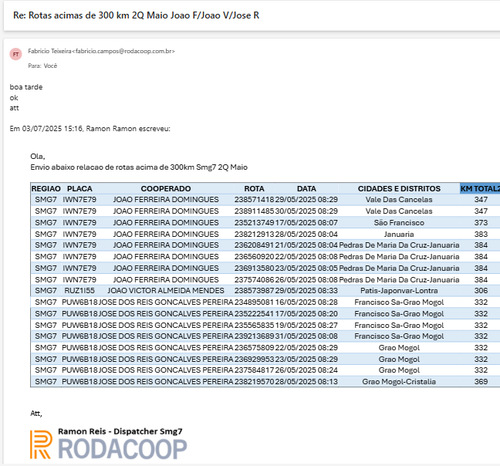Click the CIDADES E DISTRITOS column header

(399, 189)
